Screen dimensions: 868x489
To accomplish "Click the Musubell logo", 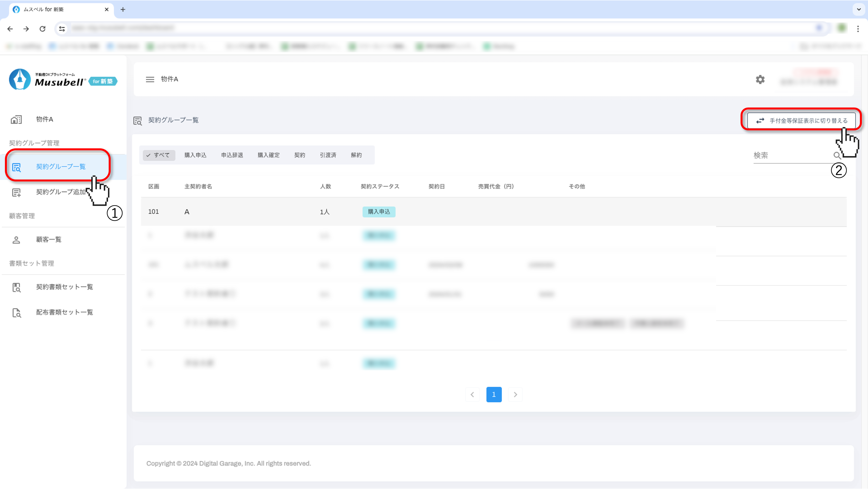I will [63, 79].
